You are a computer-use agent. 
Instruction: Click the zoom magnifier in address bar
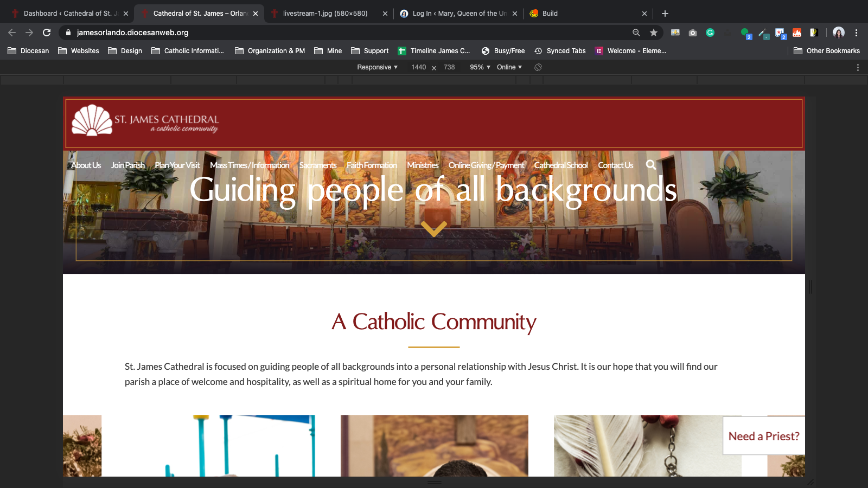click(636, 33)
